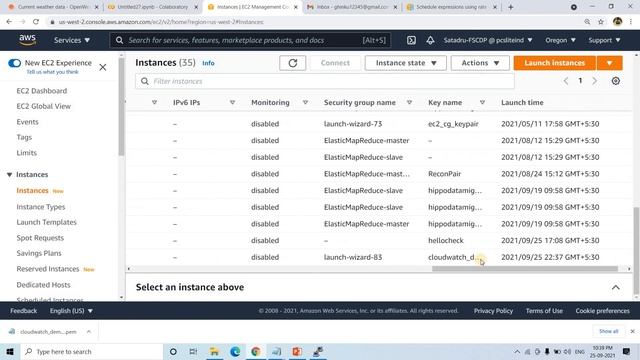
Task: Open Windows Start menu
Action: click(10, 351)
